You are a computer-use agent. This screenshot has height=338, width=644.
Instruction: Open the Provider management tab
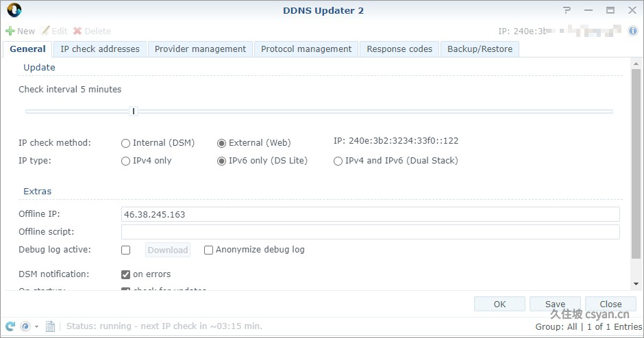tap(201, 49)
